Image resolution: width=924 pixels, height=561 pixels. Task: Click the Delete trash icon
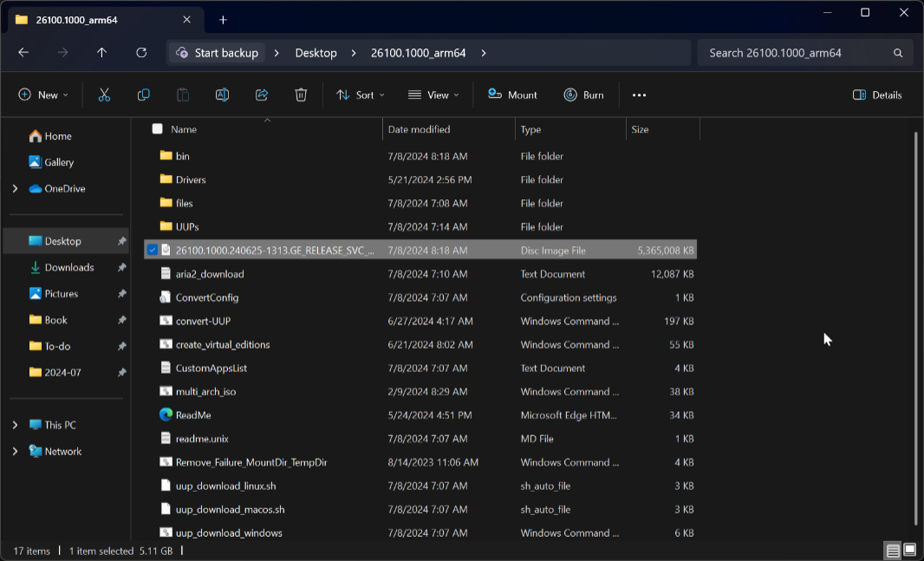pos(301,95)
